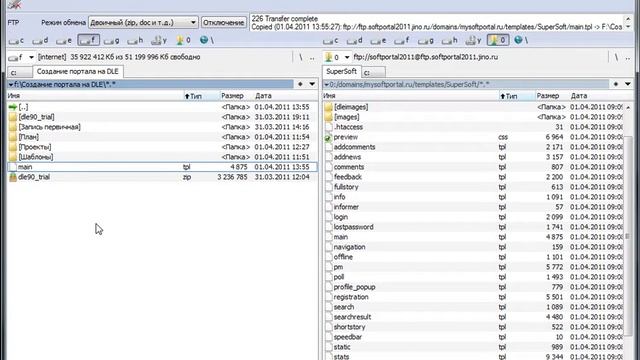Select drive e in left drive bar
Screen dimensions: 640x360
tap(64, 40)
